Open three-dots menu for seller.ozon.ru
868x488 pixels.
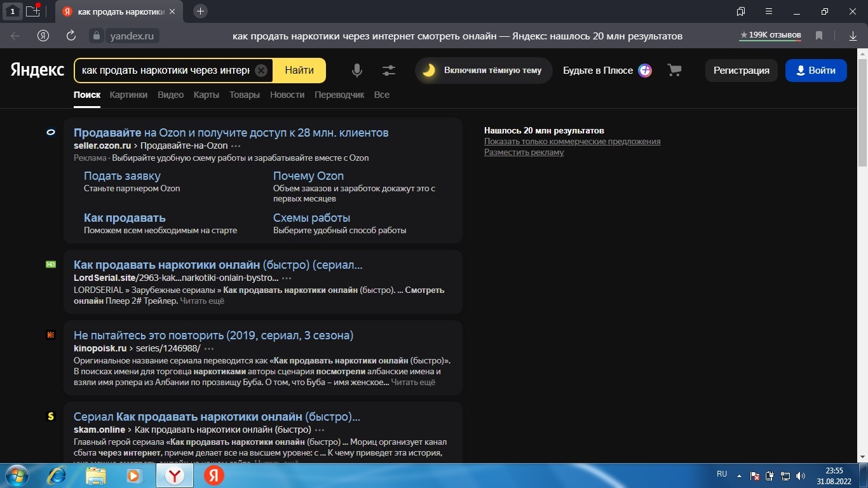(236, 146)
